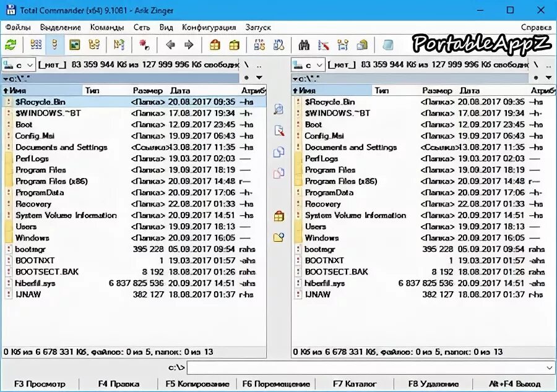Select BOOTSECT.BAK in right panel
Image resolution: width=557 pixels, height=392 pixels.
(x=423, y=272)
